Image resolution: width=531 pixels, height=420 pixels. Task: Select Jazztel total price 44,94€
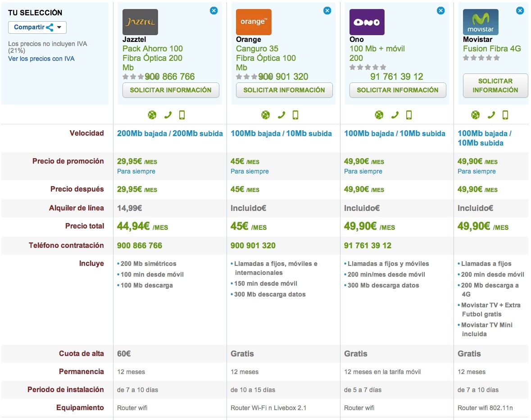[x=143, y=226]
